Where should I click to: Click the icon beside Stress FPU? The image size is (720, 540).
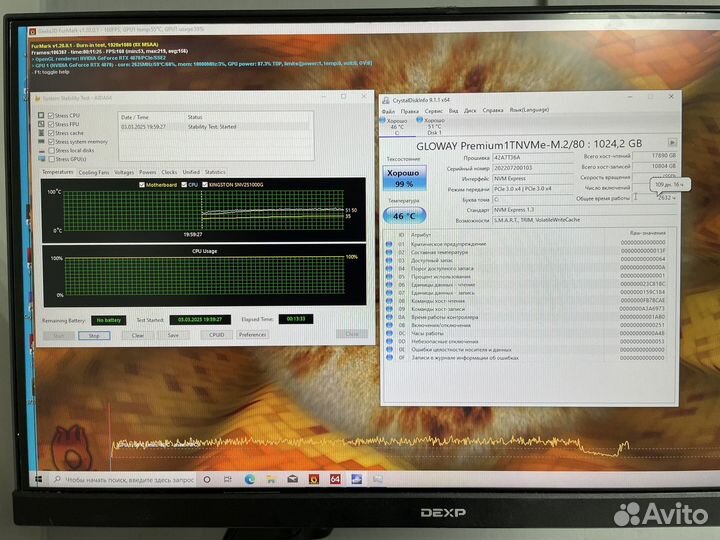click(41, 124)
